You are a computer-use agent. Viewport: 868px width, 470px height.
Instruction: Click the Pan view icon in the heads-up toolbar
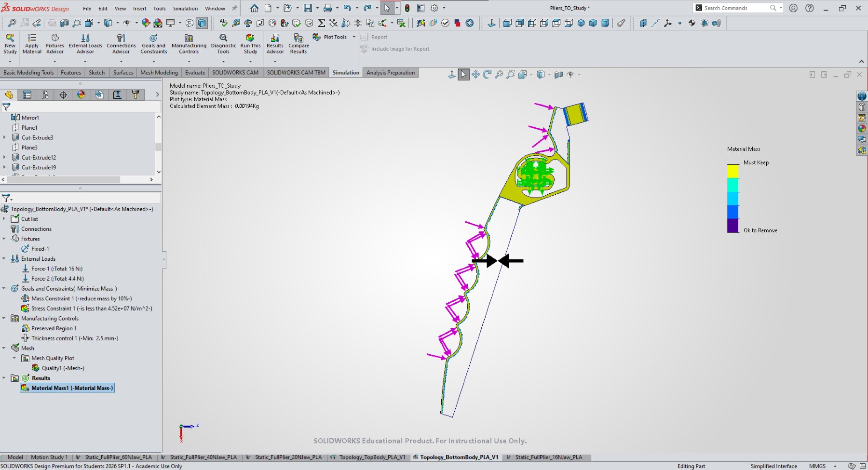(x=475, y=74)
